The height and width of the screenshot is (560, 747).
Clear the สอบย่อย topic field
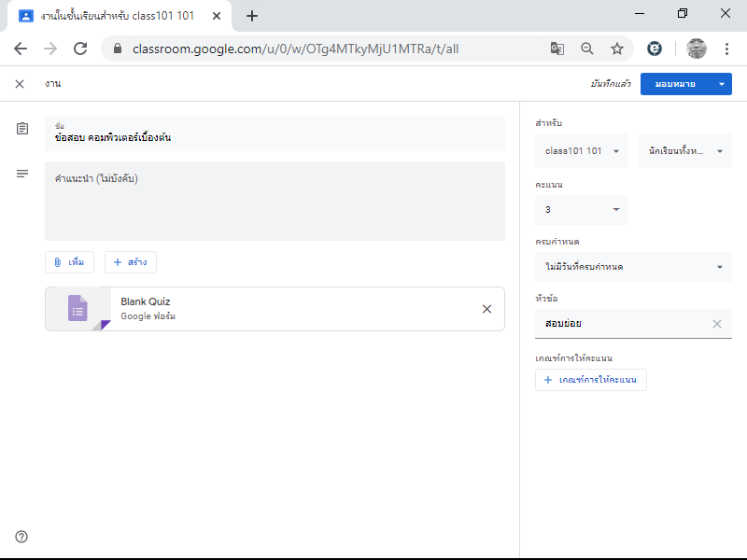[x=717, y=324]
